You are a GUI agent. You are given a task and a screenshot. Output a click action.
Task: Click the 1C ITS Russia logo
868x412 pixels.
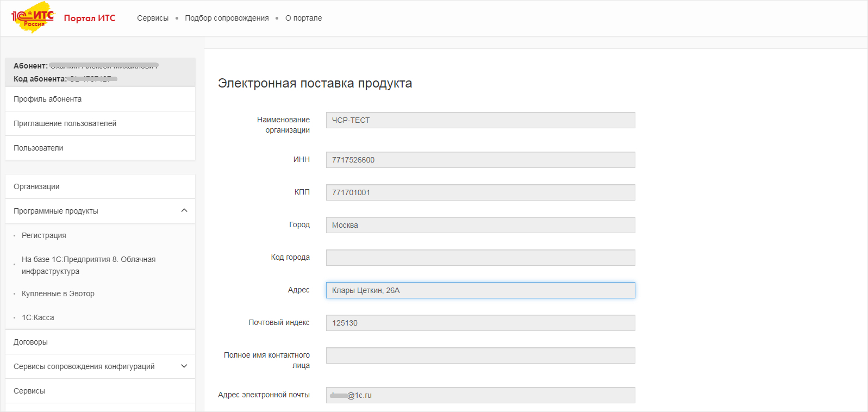pos(33,17)
